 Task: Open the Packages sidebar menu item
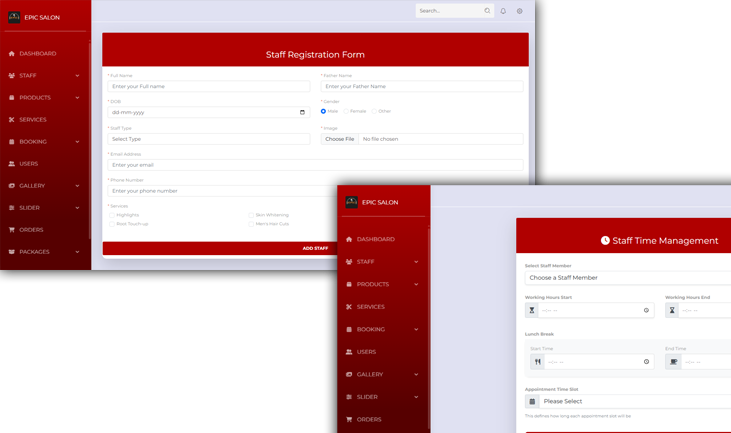[34, 251]
